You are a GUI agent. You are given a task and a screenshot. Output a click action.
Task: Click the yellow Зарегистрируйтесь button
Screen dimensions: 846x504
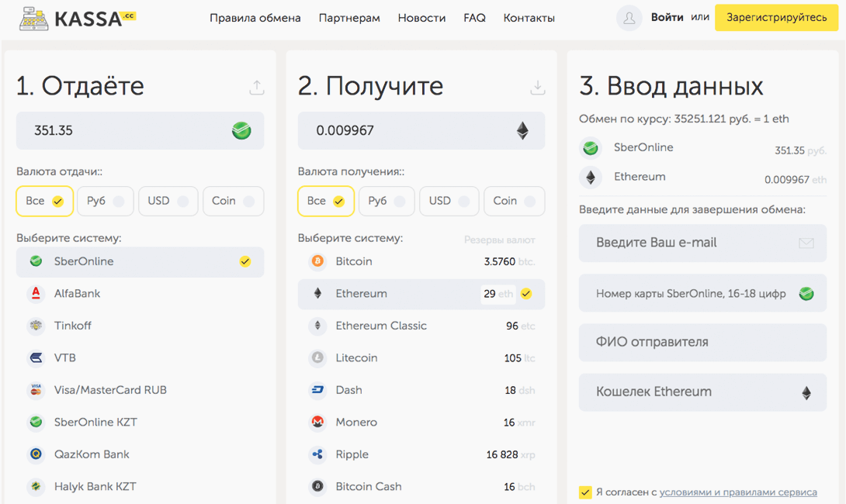point(776,18)
